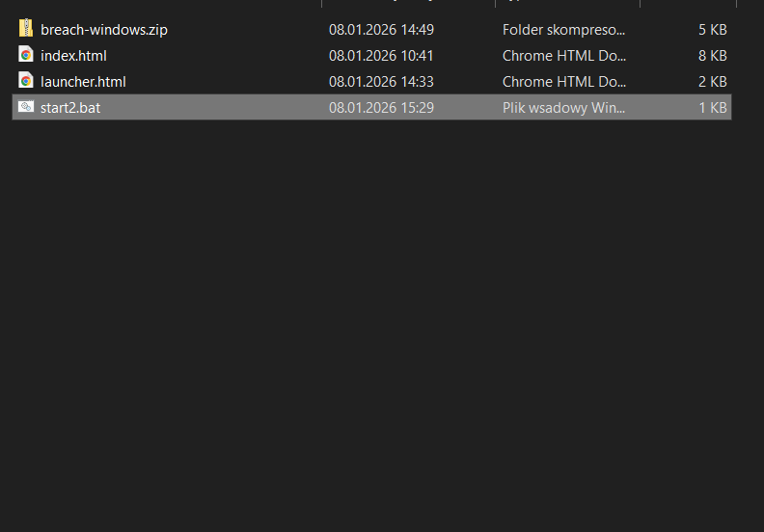Click the 14:33 modified date of launcher.html

coord(381,82)
